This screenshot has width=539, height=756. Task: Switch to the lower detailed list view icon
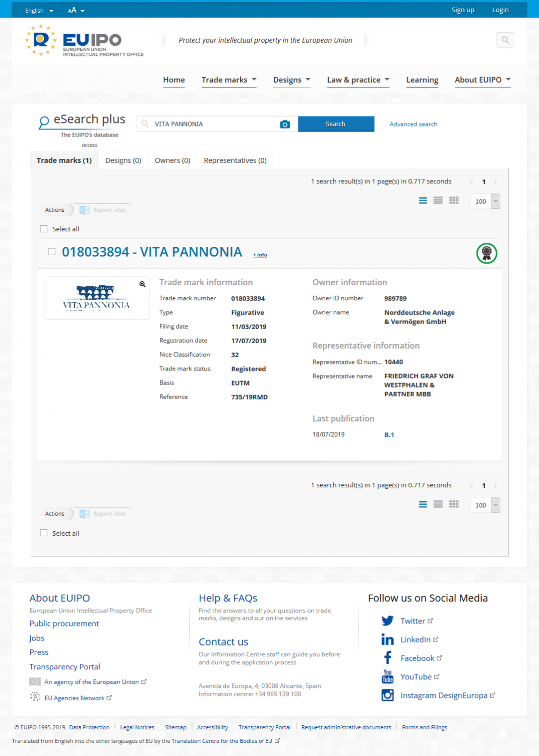tap(423, 505)
